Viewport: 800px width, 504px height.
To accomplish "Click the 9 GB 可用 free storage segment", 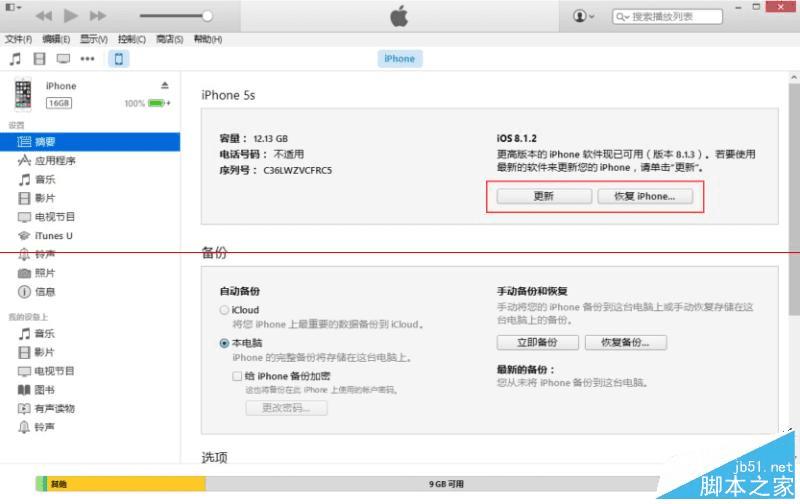I will coord(434,484).
